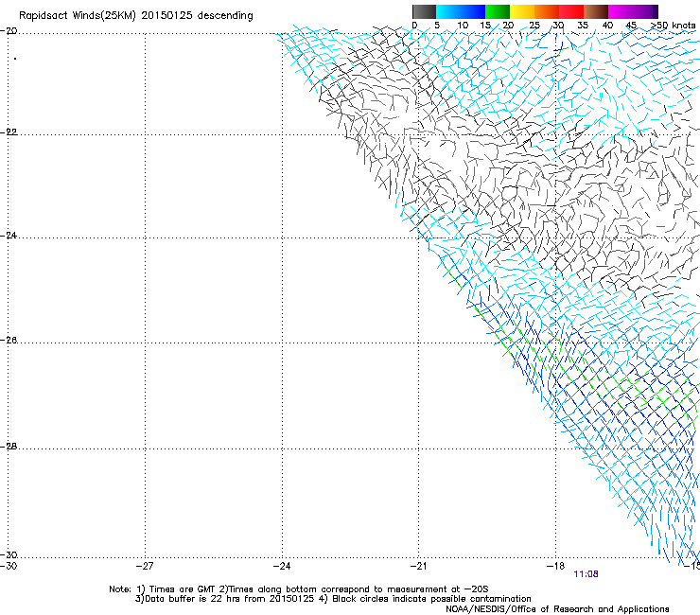The image size is (700, 615).
Task: Click the legend label '25'
Action: click(x=534, y=26)
